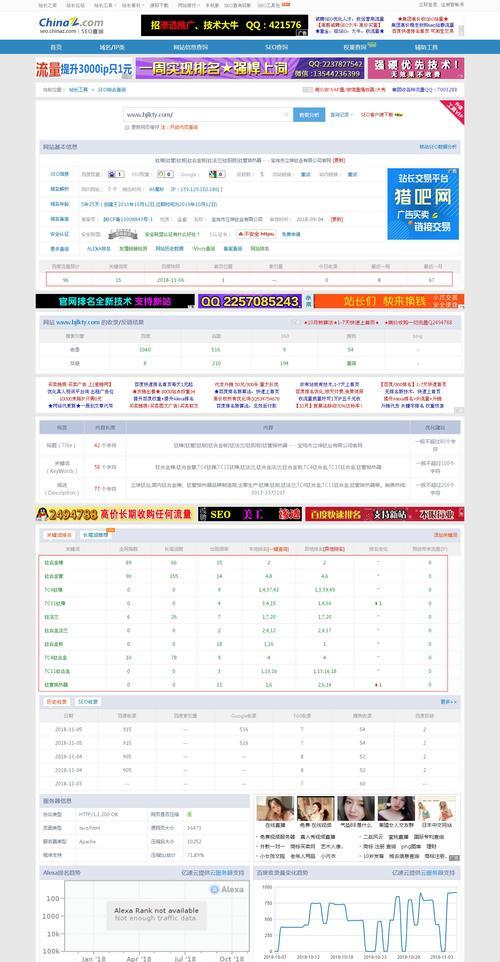View the 360 weight icon badge

coord(165,174)
